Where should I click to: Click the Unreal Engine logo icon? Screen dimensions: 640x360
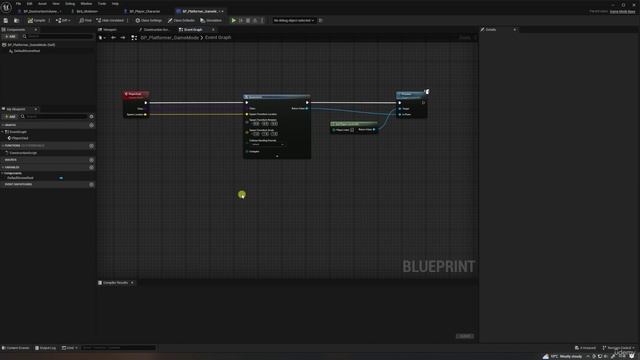click(7, 7)
